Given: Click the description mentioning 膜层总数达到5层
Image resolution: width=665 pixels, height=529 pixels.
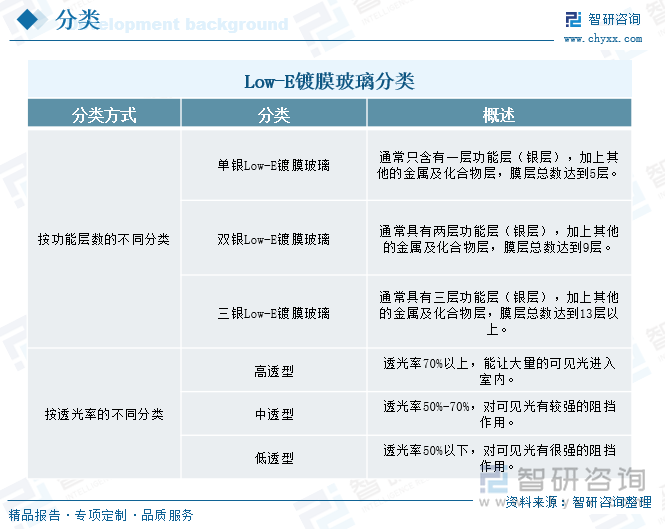Looking at the screenshot, I should 499,165.
